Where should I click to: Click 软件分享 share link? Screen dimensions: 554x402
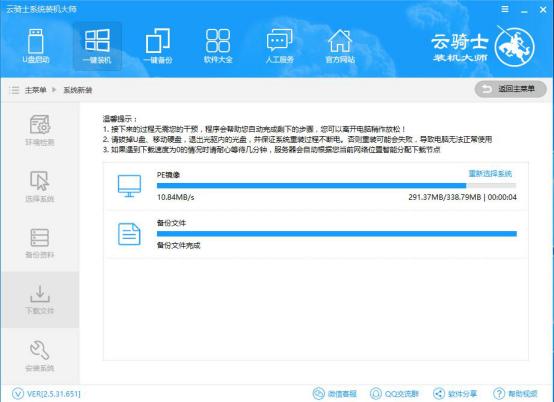pos(455,394)
